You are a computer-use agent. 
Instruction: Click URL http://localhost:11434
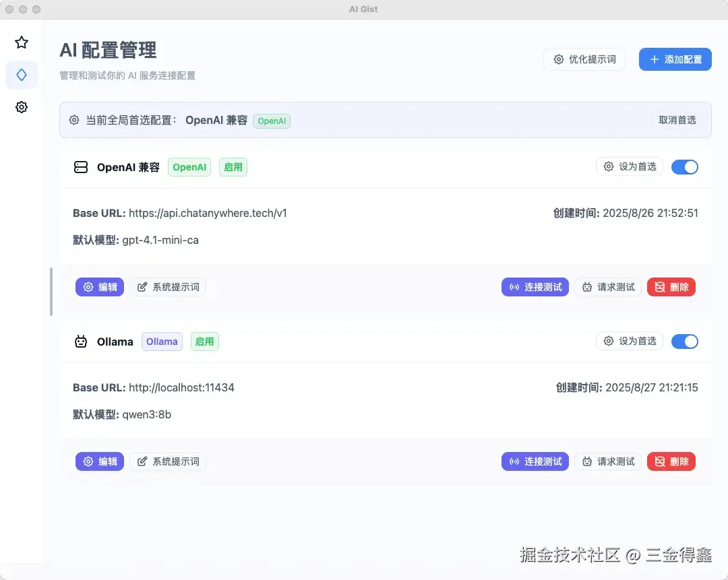pos(181,387)
